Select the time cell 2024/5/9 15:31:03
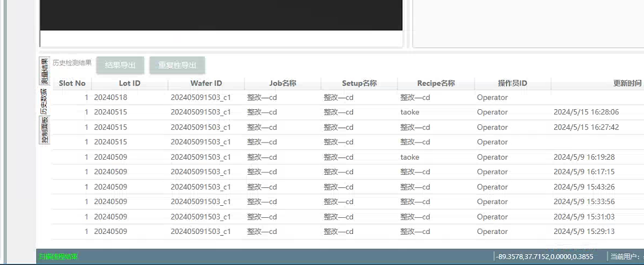 (584, 217)
